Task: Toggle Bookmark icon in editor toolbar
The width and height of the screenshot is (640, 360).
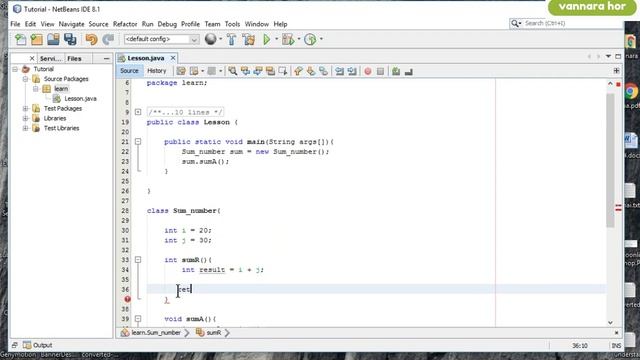Action: 323,71
